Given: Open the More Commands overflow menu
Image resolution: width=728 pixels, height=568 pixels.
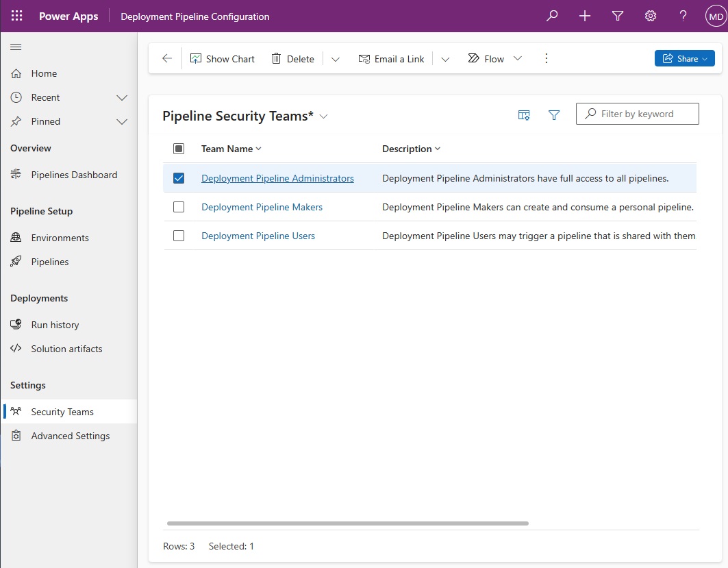Looking at the screenshot, I should [x=546, y=58].
